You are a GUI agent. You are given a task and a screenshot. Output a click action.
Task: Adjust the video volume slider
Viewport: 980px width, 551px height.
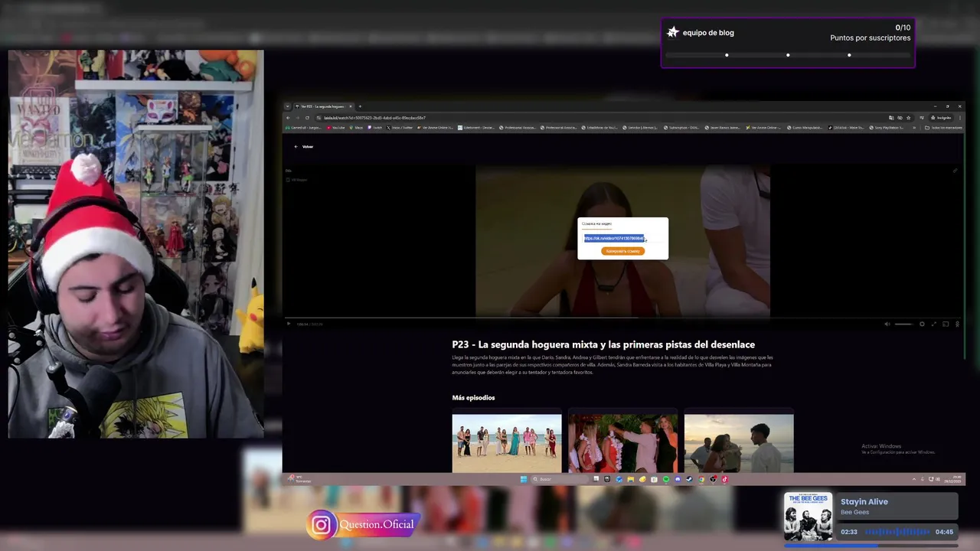[x=904, y=324]
